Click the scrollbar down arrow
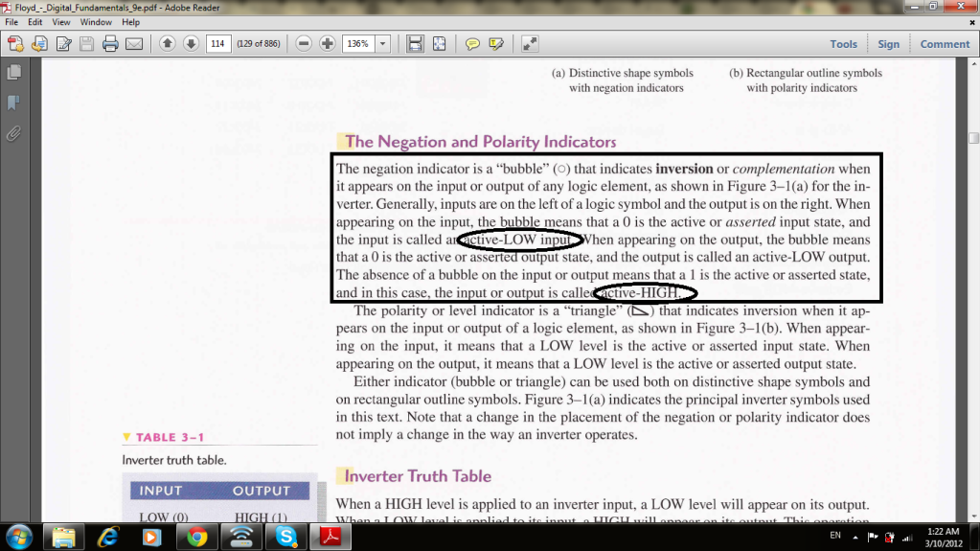Image resolution: width=980 pixels, height=551 pixels. (973, 517)
